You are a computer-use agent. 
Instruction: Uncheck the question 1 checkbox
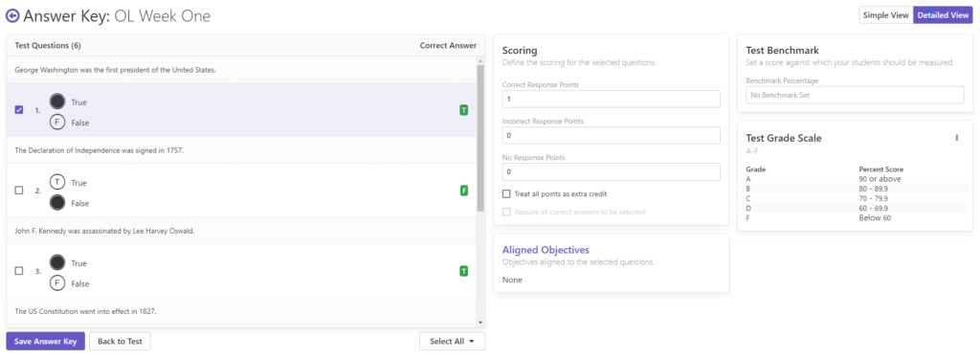coord(19,110)
